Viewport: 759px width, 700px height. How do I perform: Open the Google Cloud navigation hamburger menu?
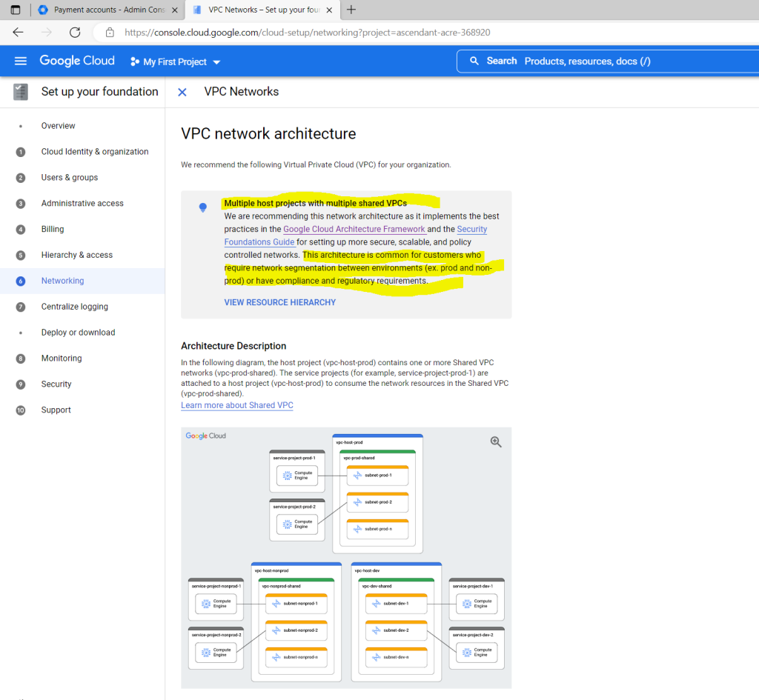click(x=20, y=61)
